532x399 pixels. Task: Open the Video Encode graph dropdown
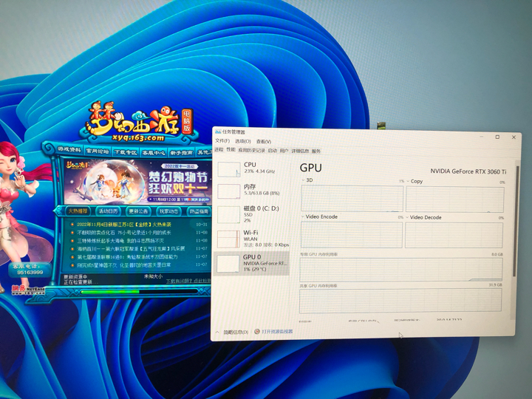pyautogui.click(x=303, y=216)
